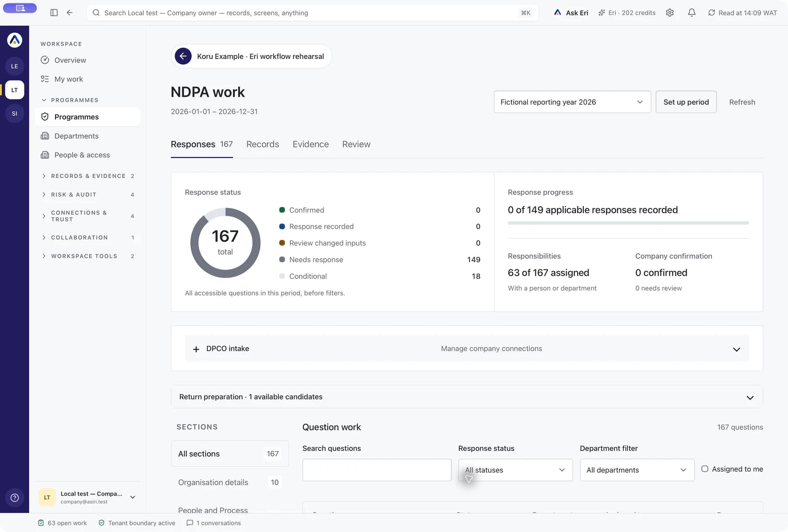This screenshot has height=532, width=788.
Task: Click the purple screen-share pill icon
Action: point(20,8)
